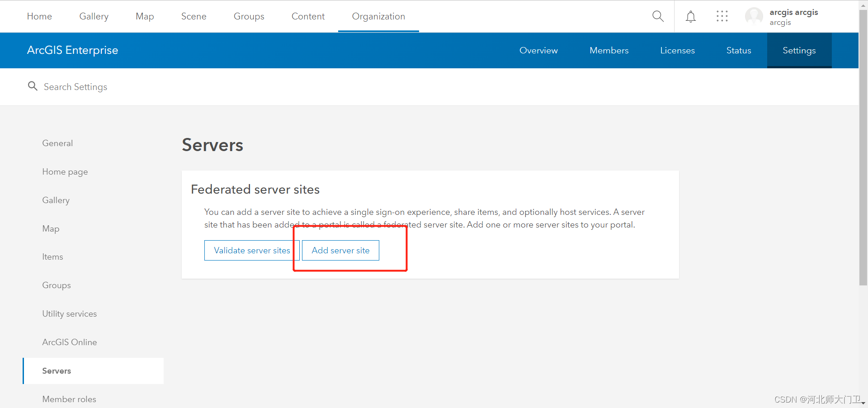Open Items settings in the sidebar
This screenshot has width=868, height=408.
[x=52, y=256]
